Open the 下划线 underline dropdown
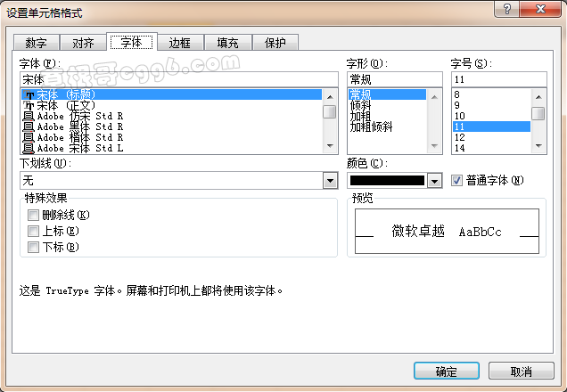 330,181
